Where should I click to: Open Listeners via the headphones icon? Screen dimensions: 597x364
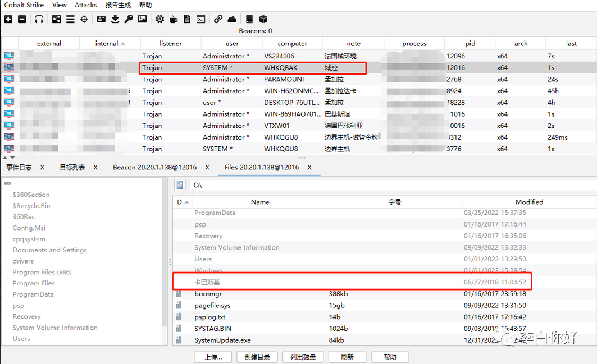click(x=39, y=19)
